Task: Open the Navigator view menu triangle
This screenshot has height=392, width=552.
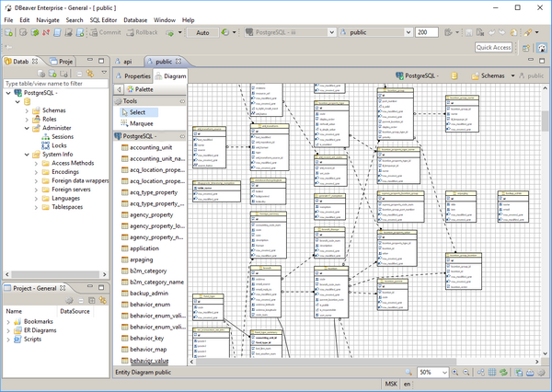Action: (104, 73)
